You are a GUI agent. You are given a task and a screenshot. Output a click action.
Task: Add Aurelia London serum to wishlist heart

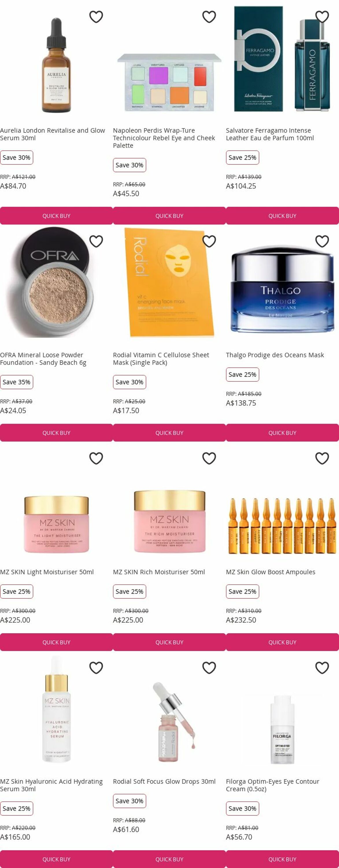pyautogui.click(x=96, y=17)
